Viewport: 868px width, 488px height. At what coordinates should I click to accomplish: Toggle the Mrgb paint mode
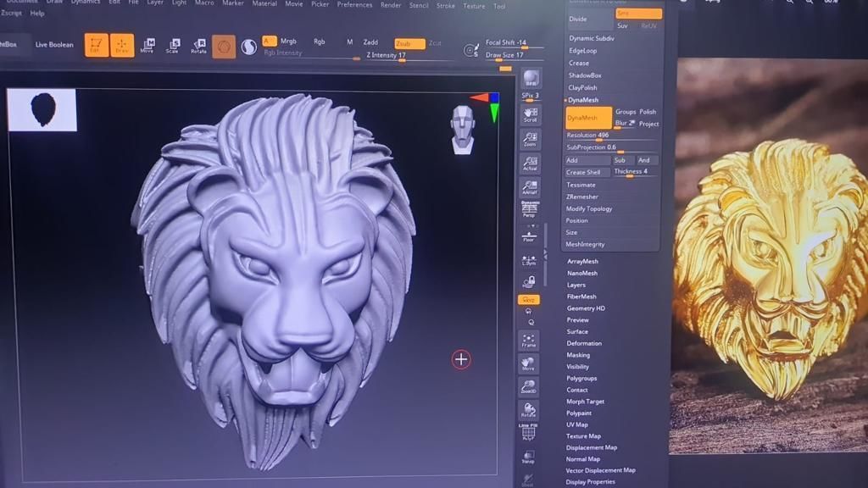pyautogui.click(x=288, y=41)
